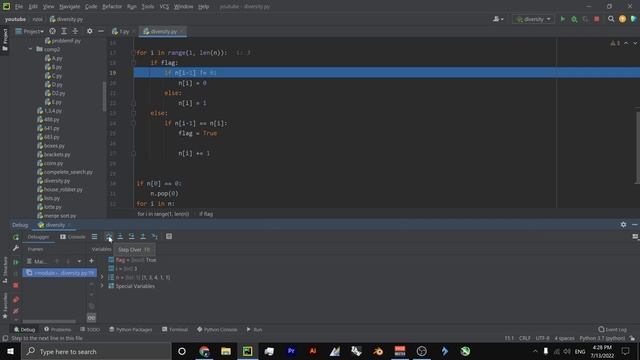Open the Problems tool window
This screenshot has height=360, width=640.
tap(58, 329)
